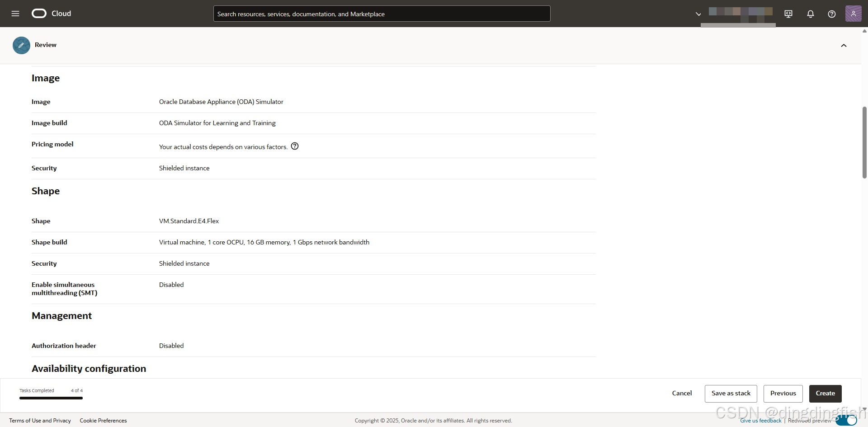Open Terms of Use and Privacy link
This screenshot has height=427, width=868.
pos(40,421)
